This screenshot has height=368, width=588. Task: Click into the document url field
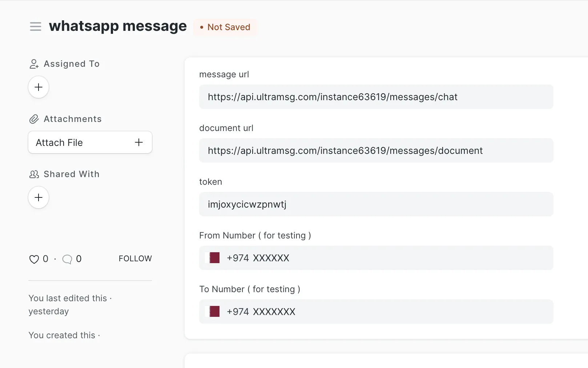click(376, 151)
